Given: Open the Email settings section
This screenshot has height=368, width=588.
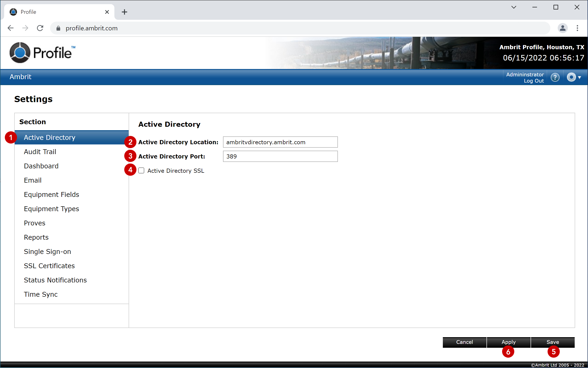Looking at the screenshot, I should point(72,180).
